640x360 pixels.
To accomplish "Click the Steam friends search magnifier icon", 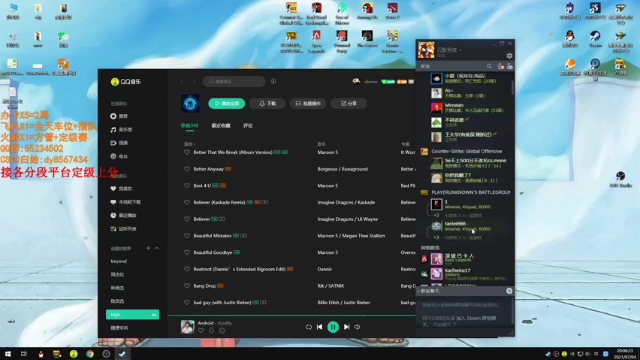I will pyautogui.click(x=489, y=66).
